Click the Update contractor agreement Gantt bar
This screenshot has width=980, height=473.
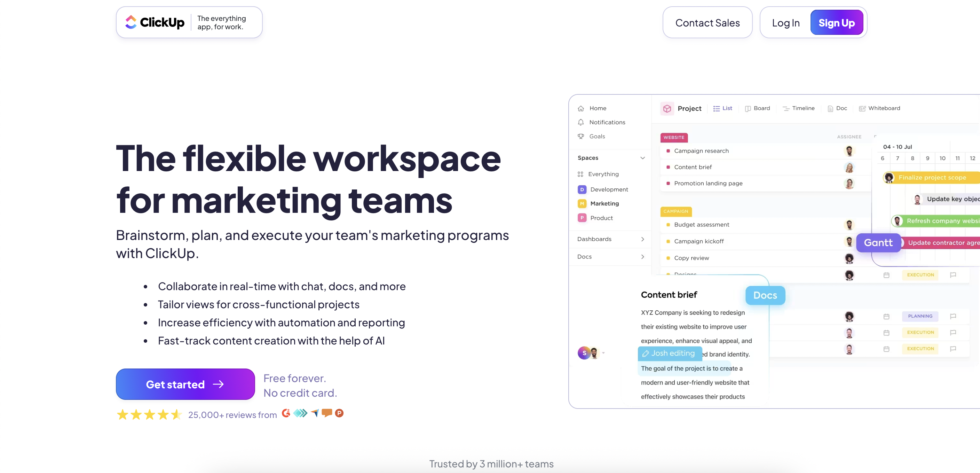pos(940,242)
